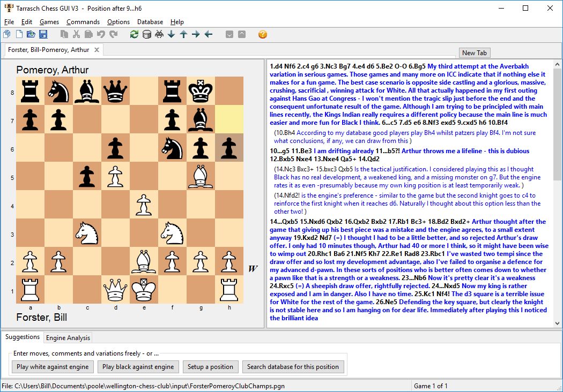Image resolution: width=563 pixels, height=392 pixels.
Task: Click Setup a position button
Action: click(x=210, y=366)
